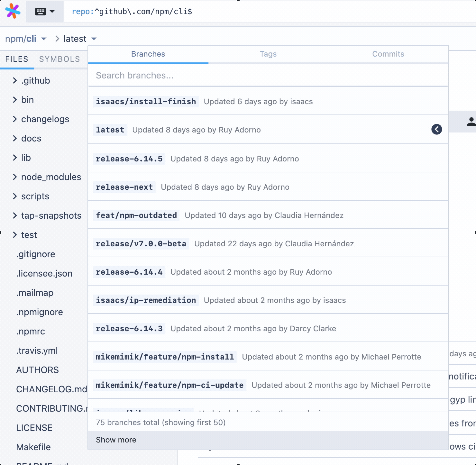This screenshot has width=476, height=465.
Task: Open the .mailmap file
Action: pos(35,293)
